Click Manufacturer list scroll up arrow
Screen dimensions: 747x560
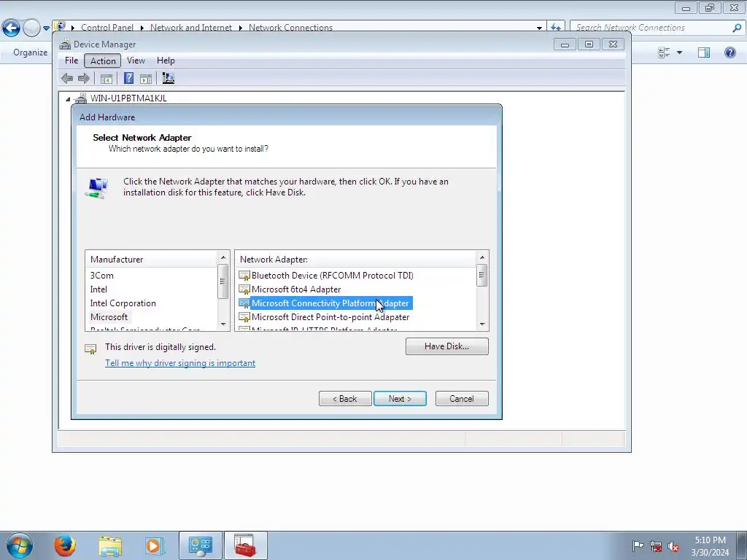point(223,257)
